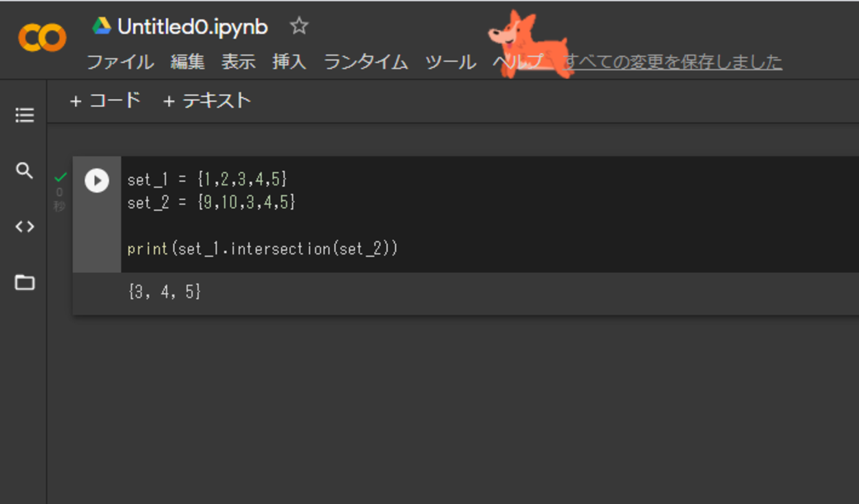Viewport: 859px width, 504px height.
Task: Open the ランタイム menu
Action: (x=366, y=62)
